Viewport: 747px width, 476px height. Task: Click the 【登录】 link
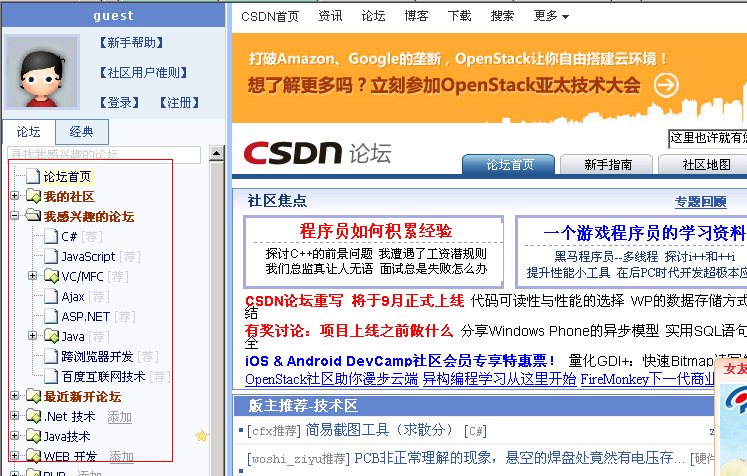pos(119,102)
